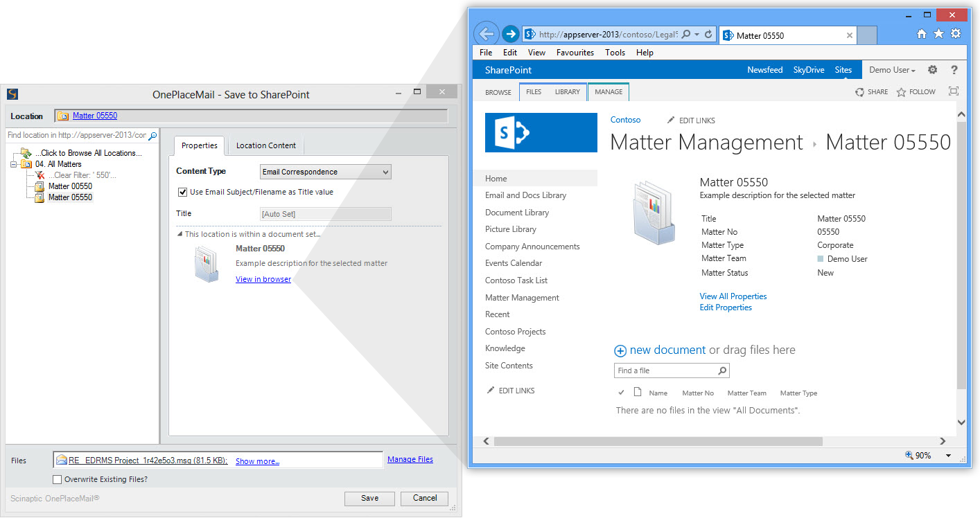Screen dimensions: 980x518
Task: Click the browser horizontal scrollbar
Action: pyautogui.click(x=658, y=441)
